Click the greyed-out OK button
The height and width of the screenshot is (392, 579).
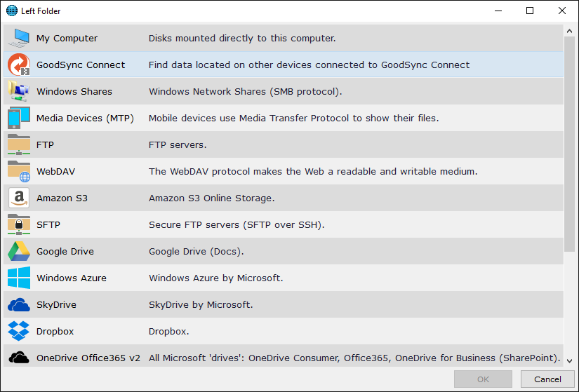point(483,379)
